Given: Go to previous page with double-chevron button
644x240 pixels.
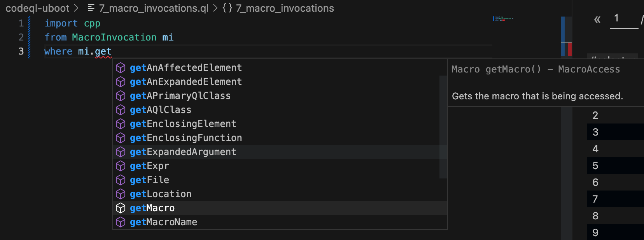Looking at the screenshot, I should point(597,19).
